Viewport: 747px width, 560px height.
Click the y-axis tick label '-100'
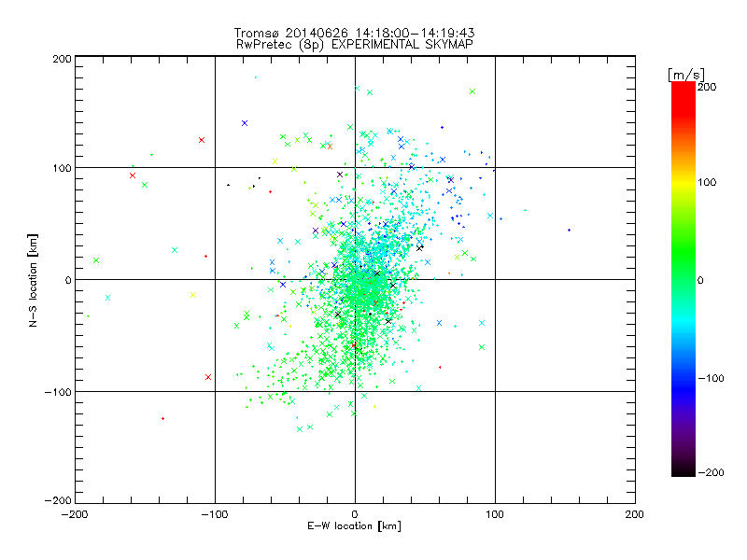58,392
